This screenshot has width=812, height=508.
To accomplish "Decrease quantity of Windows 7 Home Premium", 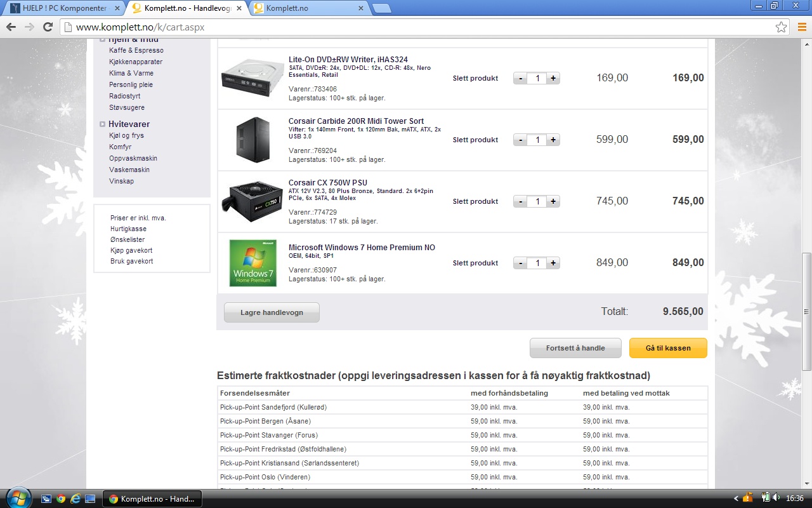I will pos(520,263).
